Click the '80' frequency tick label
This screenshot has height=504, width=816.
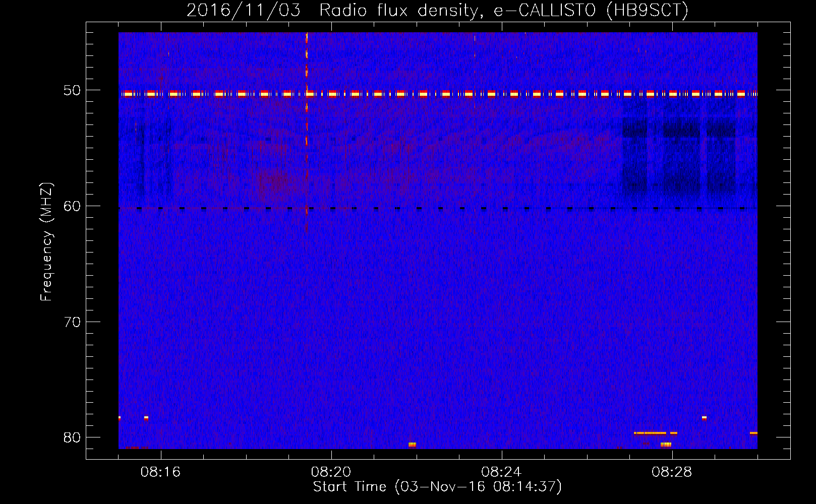click(72, 437)
